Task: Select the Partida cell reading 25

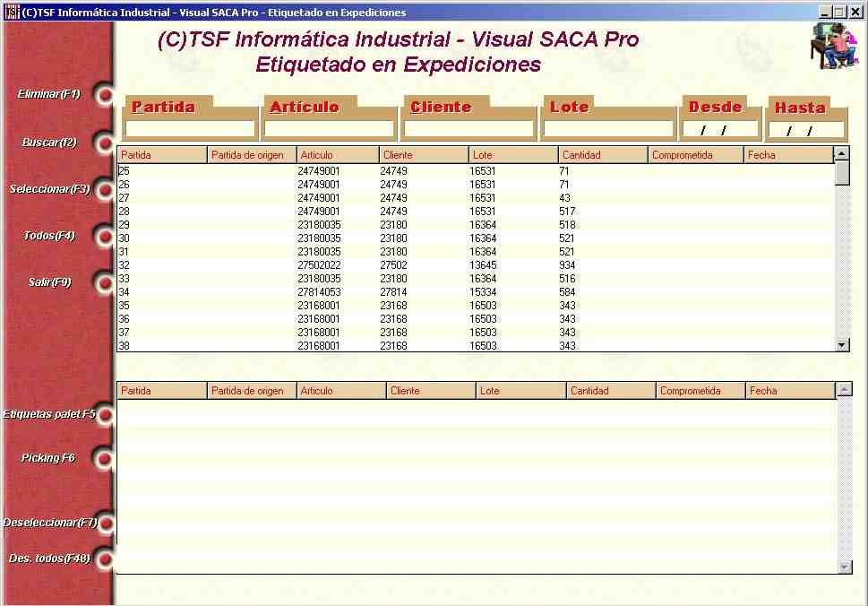Action: [x=124, y=171]
